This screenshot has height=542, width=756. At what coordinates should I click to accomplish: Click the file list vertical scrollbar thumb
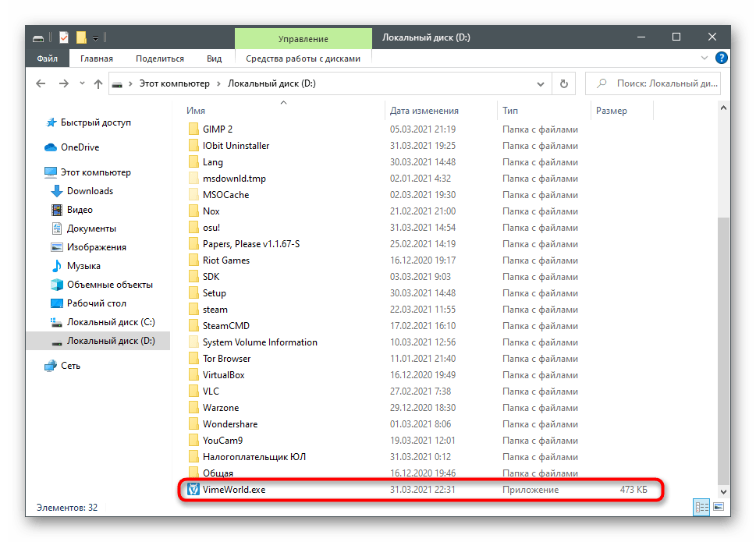(x=723, y=350)
